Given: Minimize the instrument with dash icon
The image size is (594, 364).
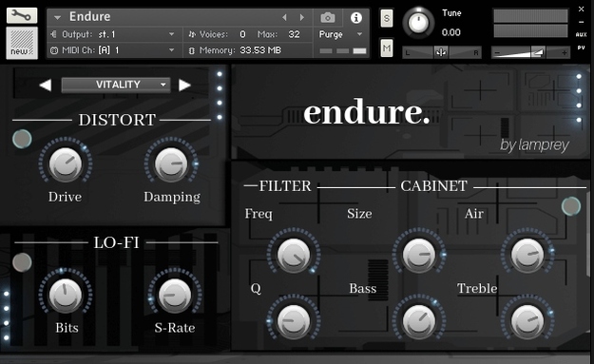Looking at the screenshot, I should (x=581, y=22).
